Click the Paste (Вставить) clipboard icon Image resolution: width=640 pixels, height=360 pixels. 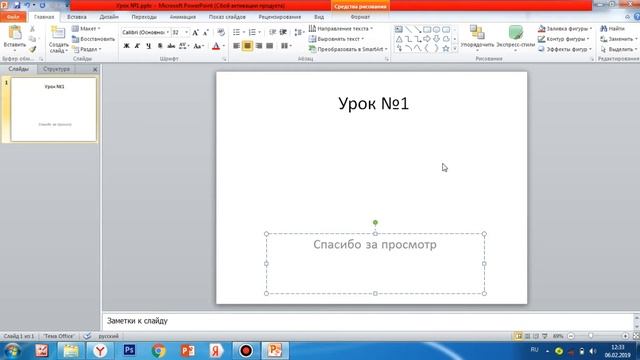(15, 33)
